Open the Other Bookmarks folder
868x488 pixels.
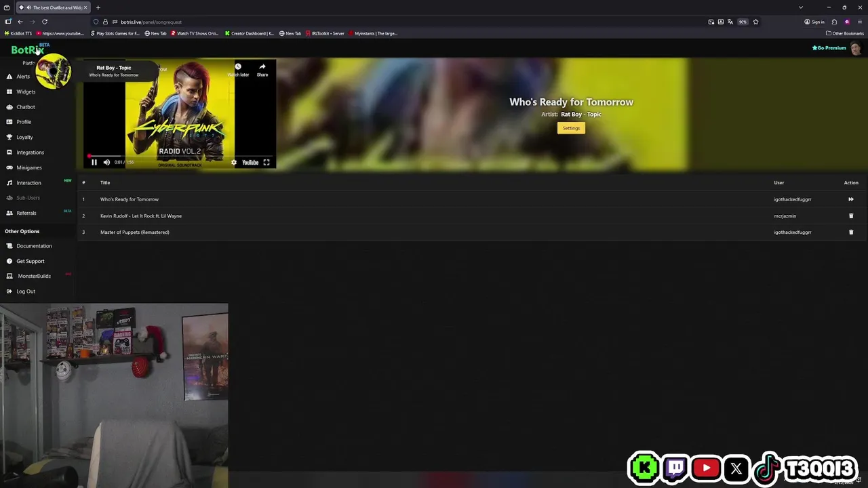click(x=845, y=33)
